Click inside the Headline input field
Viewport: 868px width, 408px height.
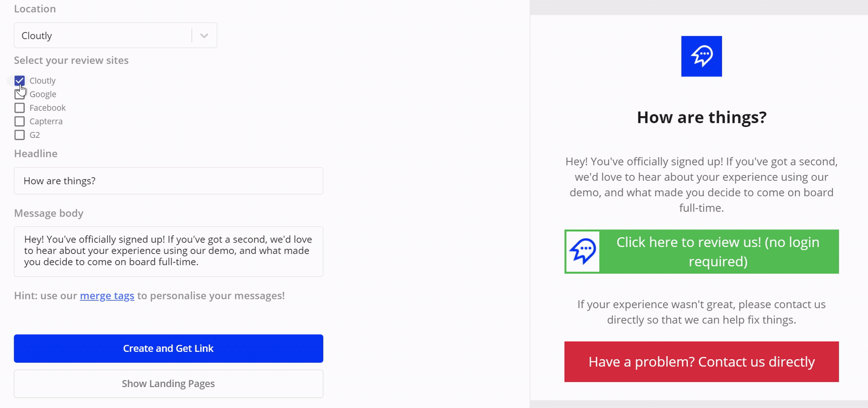point(168,180)
